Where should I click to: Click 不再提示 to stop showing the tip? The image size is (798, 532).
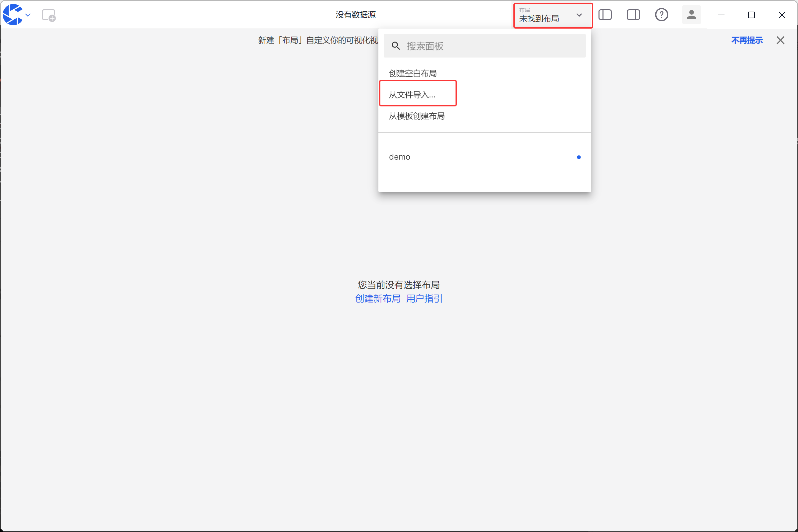[x=747, y=40]
